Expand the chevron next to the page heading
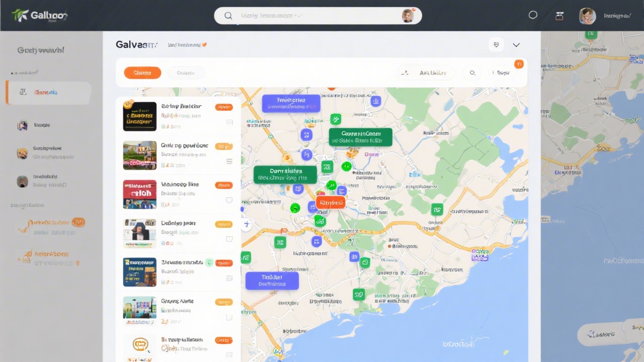Image resolution: width=644 pixels, height=362 pixels. point(516,45)
